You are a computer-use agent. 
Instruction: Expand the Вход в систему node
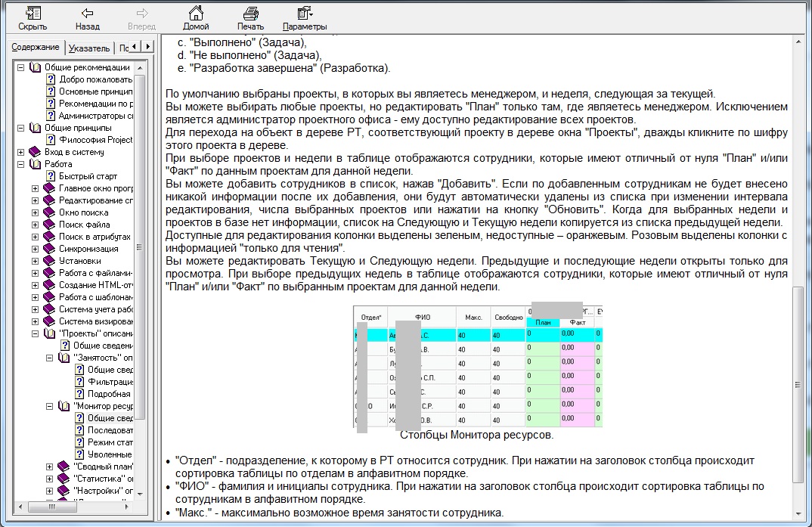(x=20, y=152)
